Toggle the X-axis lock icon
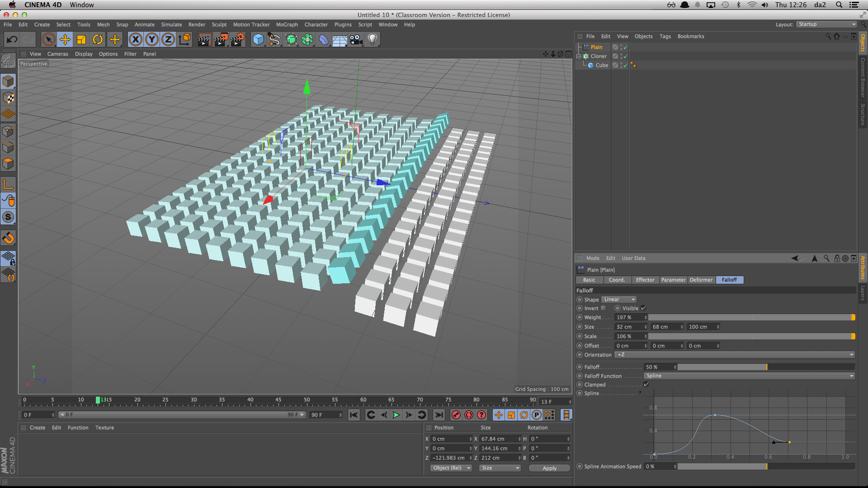This screenshot has width=868, height=488. pyautogui.click(x=135, y=40)
